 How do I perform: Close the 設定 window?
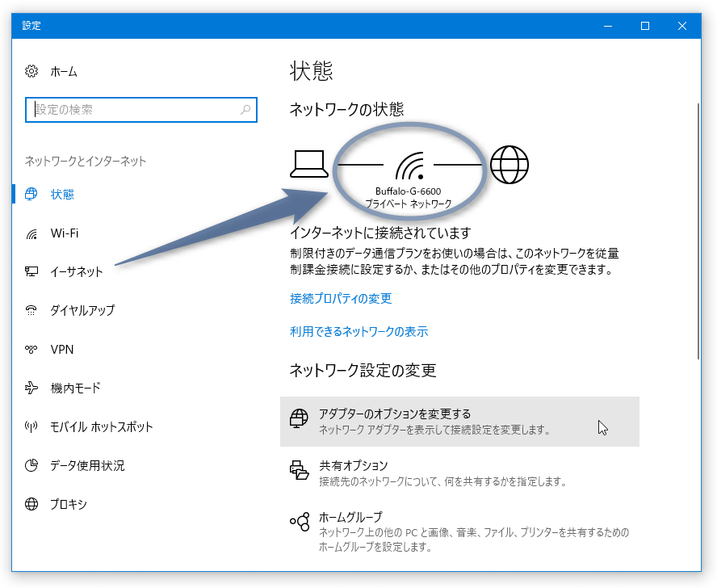(681, 26)
